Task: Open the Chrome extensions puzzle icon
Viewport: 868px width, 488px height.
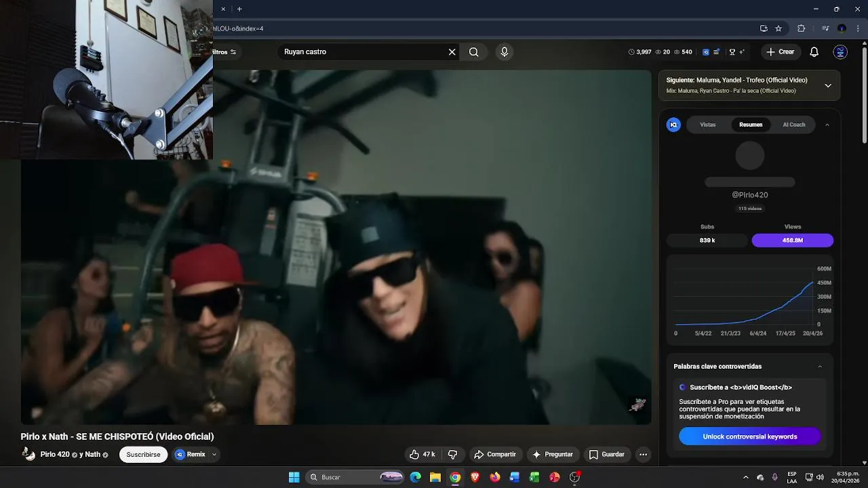Action: click(801, 28)
